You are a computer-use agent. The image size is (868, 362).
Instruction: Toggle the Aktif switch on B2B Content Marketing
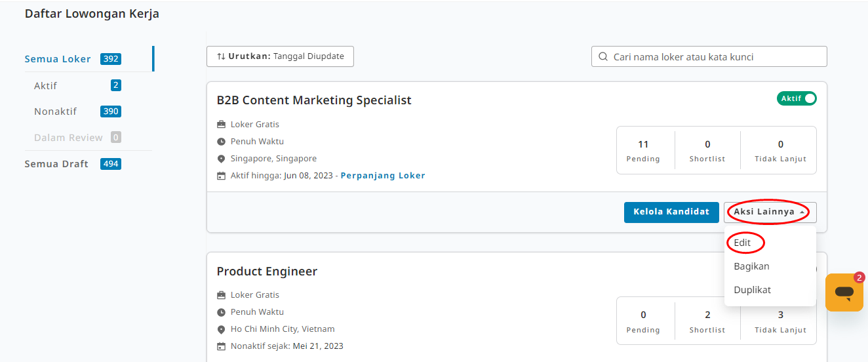pos(797,98)
